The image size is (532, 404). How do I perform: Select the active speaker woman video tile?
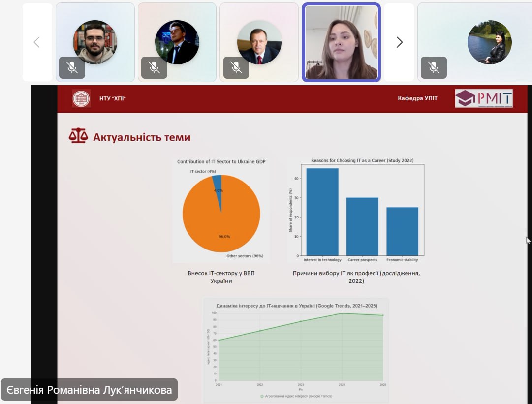point(342,42)
